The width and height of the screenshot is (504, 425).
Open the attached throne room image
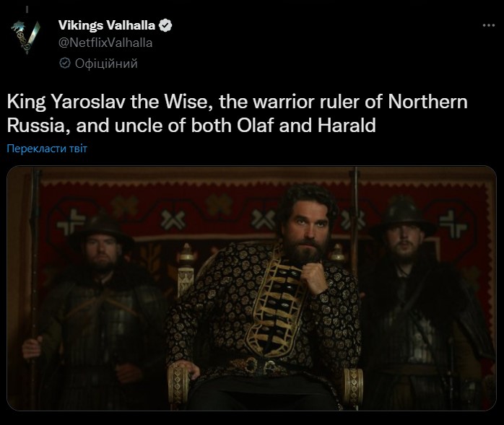click(x=252, y=288)
